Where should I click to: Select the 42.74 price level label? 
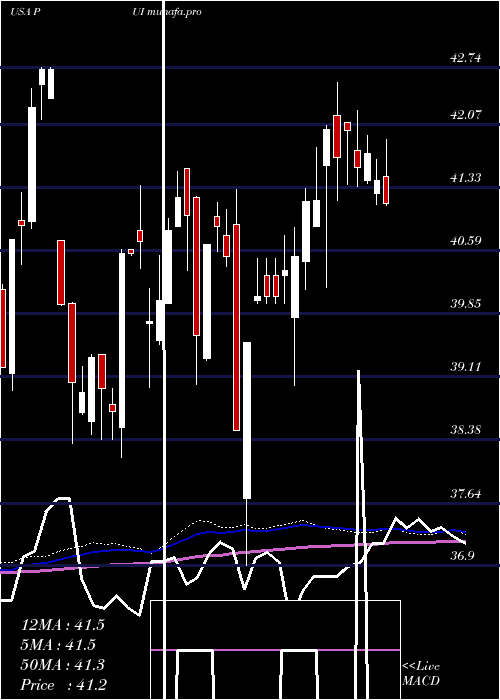(x=466, y=57)
